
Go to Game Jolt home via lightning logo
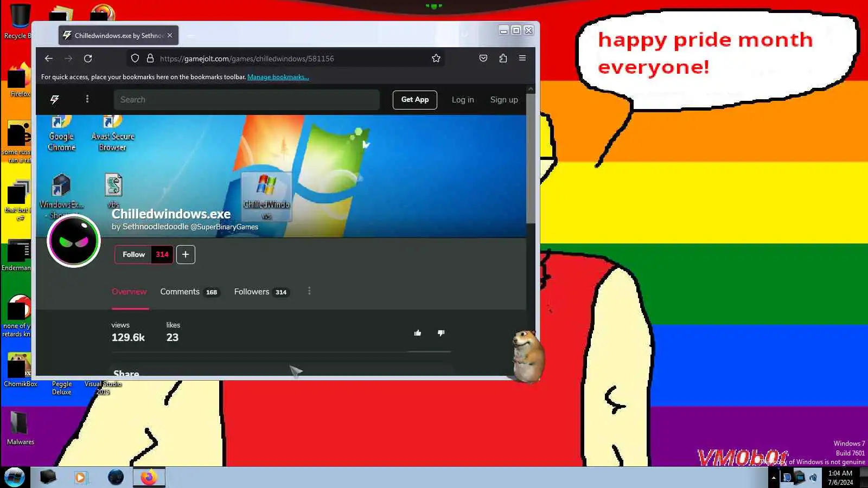(55, 100)
